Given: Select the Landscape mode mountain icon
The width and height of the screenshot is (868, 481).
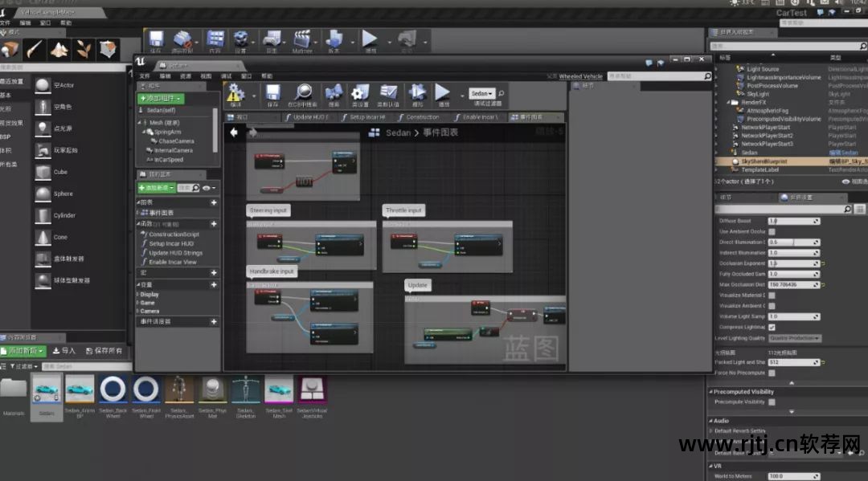Looking at the screenshot, I should coord(59,49).
